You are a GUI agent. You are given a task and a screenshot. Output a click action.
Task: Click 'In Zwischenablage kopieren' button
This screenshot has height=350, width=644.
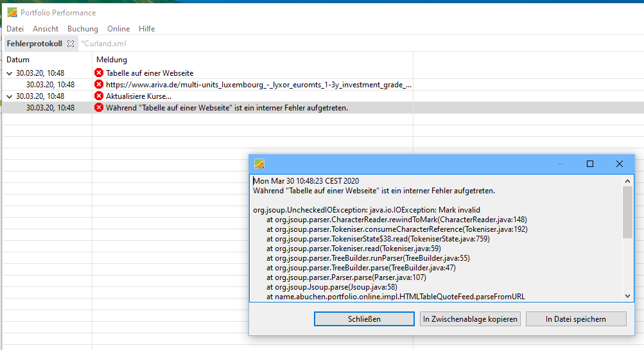pyautogui.click(x=470, y=319)
